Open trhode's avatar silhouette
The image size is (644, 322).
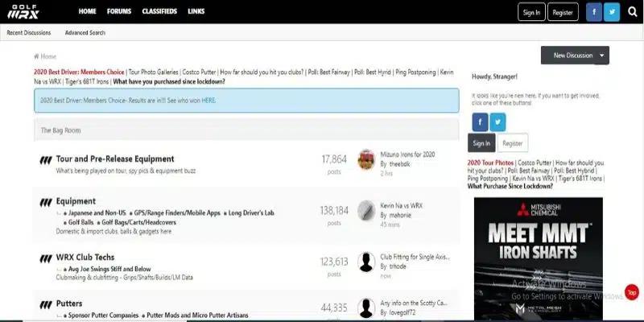(366, 262)
